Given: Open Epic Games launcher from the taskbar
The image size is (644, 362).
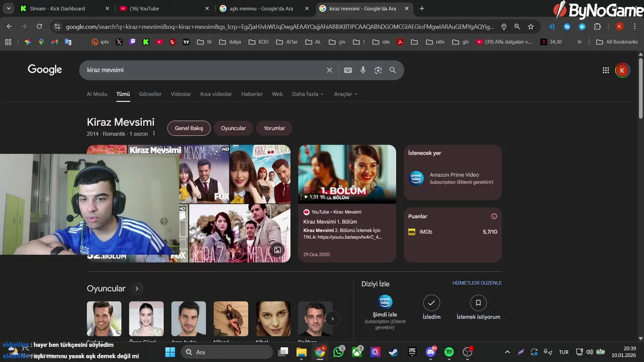Looking at the screenshot, I should pyautogui.click(x=412, y=352).
